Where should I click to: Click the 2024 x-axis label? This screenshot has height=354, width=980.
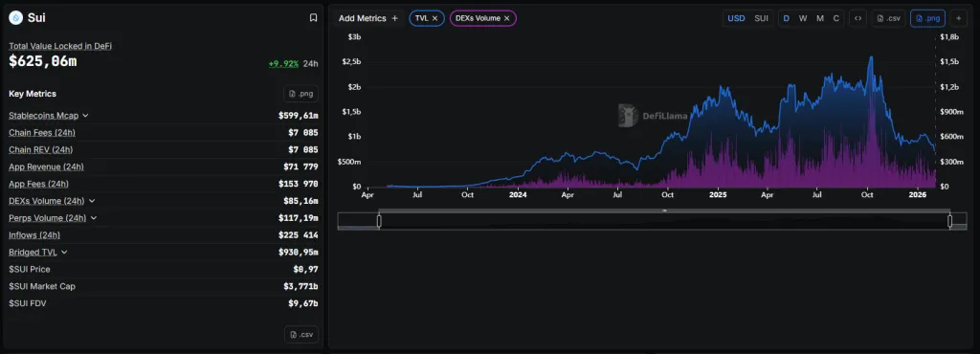click(x=518, y=195)
